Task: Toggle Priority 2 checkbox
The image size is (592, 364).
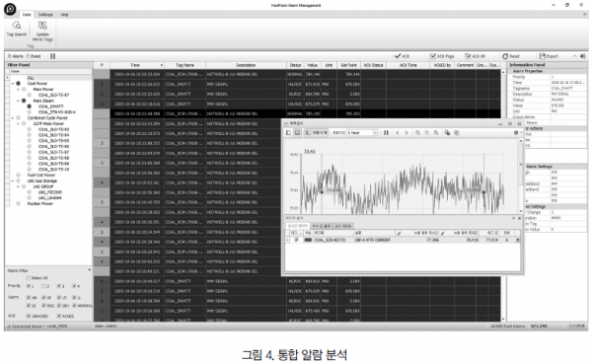Action: coord(43,286)
